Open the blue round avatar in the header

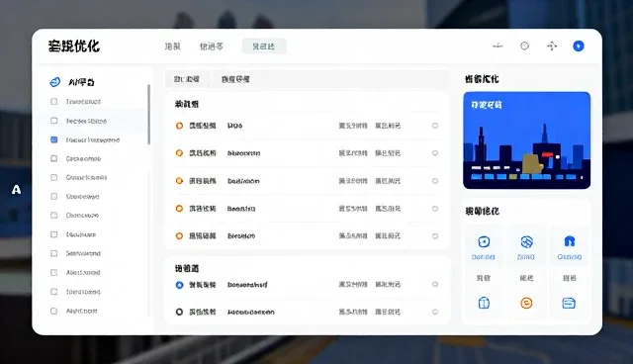point(579,46)
